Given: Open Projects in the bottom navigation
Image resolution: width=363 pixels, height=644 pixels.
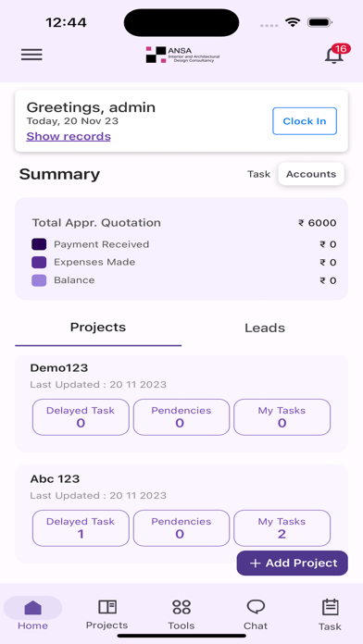Looking at the screenshot, I should pyautogui.click(x=106, y=613).
